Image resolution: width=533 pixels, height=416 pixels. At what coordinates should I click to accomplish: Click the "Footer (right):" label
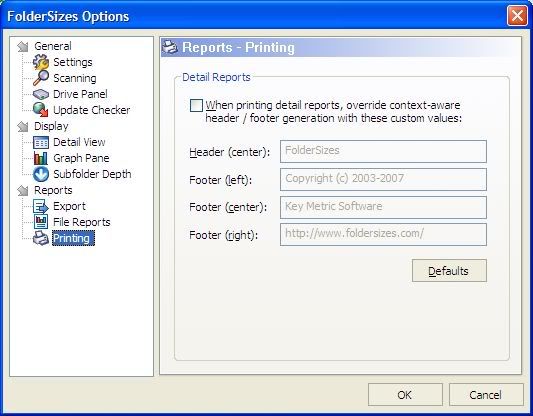[223, 235]
